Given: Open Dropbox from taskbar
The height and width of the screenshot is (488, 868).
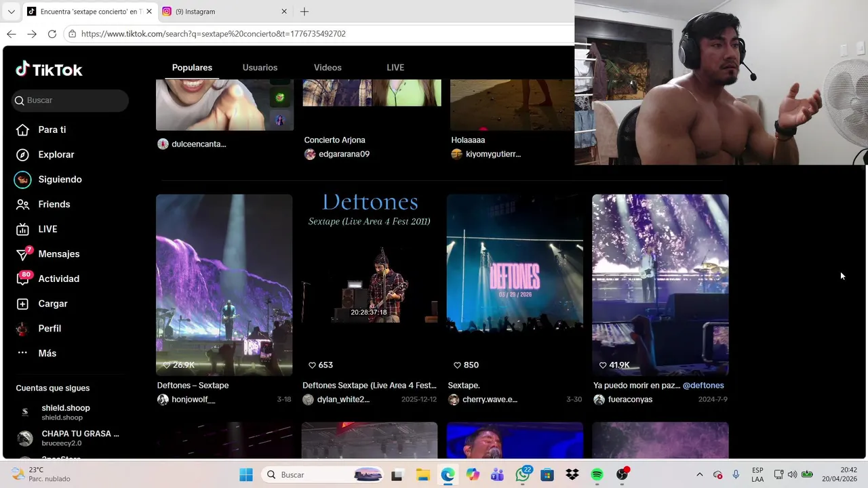Looking at the screenshot, I should point(572,475).
